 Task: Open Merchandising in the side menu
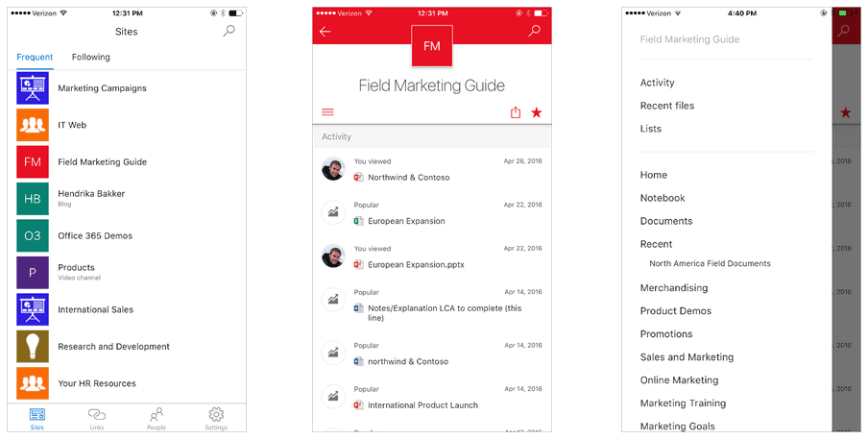[674, 288]
